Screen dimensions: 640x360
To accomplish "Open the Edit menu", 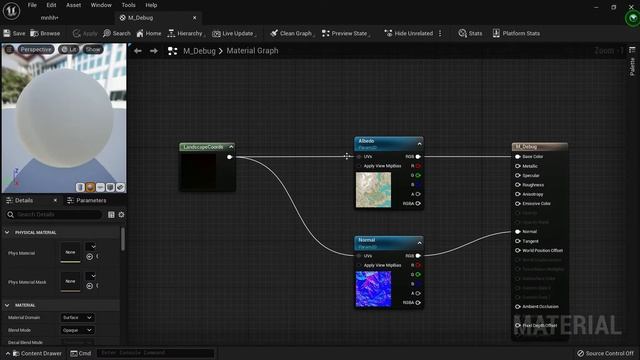I will tap(51, 5).
